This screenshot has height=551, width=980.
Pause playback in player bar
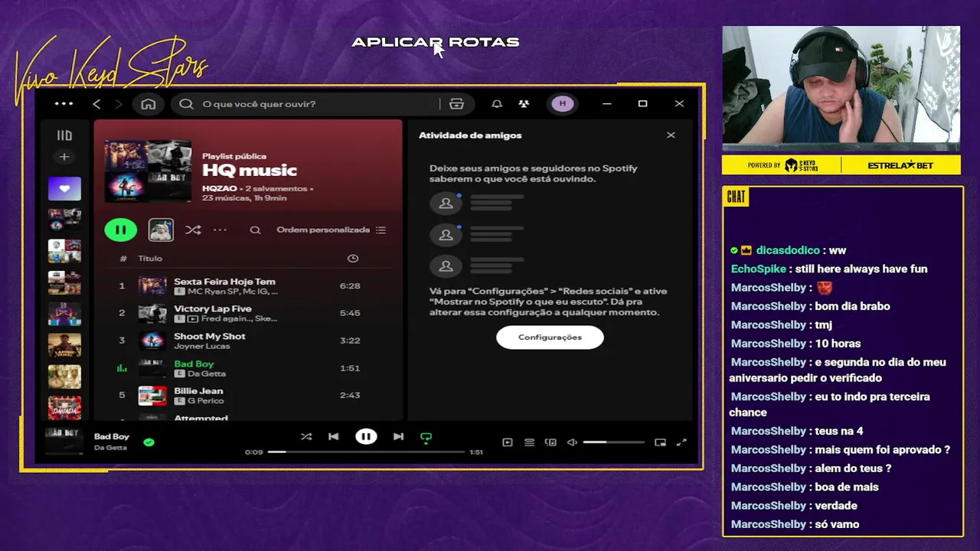(366, 437)
